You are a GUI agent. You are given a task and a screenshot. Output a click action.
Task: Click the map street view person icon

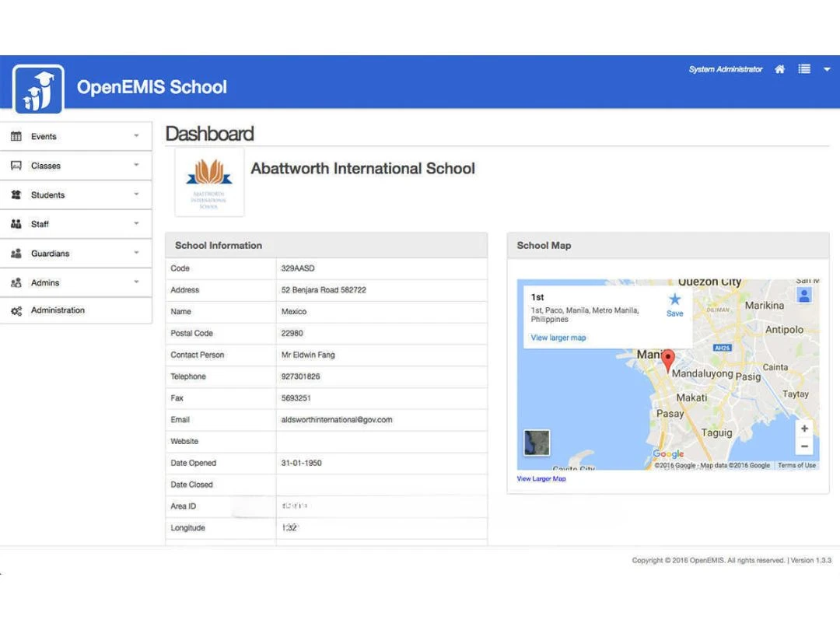[x=804, y=296]
